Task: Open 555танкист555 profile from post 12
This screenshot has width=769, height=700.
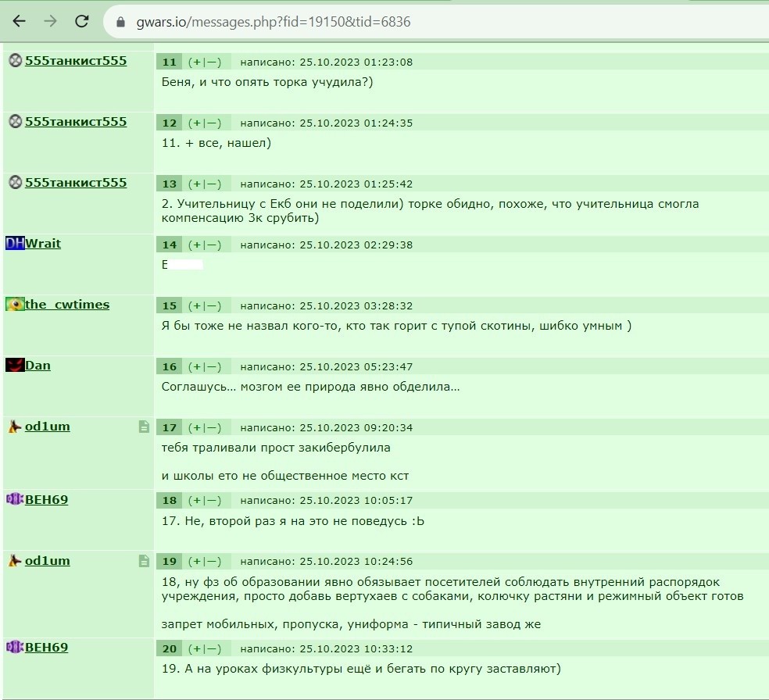Action: point(76,122)
